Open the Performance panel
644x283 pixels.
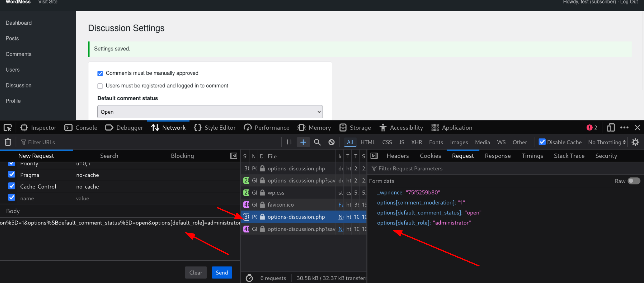(x=266, y=128)
